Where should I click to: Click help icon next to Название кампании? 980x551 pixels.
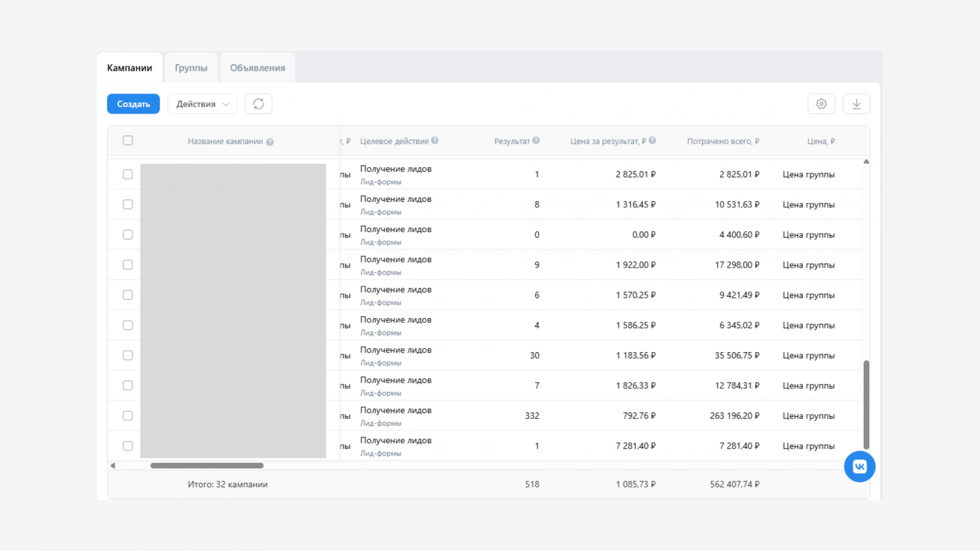(270, 142)
